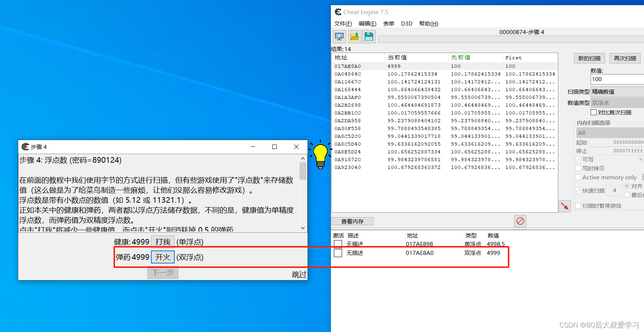Toggle the 可写 checkbox
This screenshot has height=332, width=644.
point(578,159)
